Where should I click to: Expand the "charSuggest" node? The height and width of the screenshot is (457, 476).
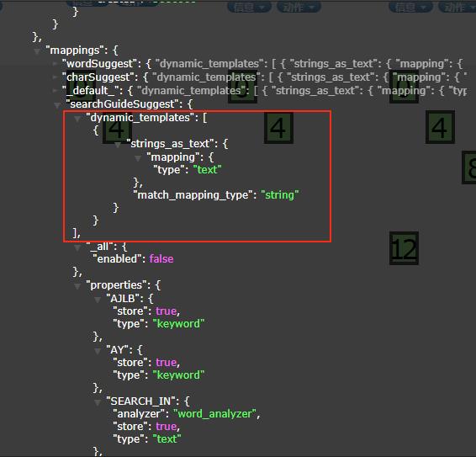[55, 77]
